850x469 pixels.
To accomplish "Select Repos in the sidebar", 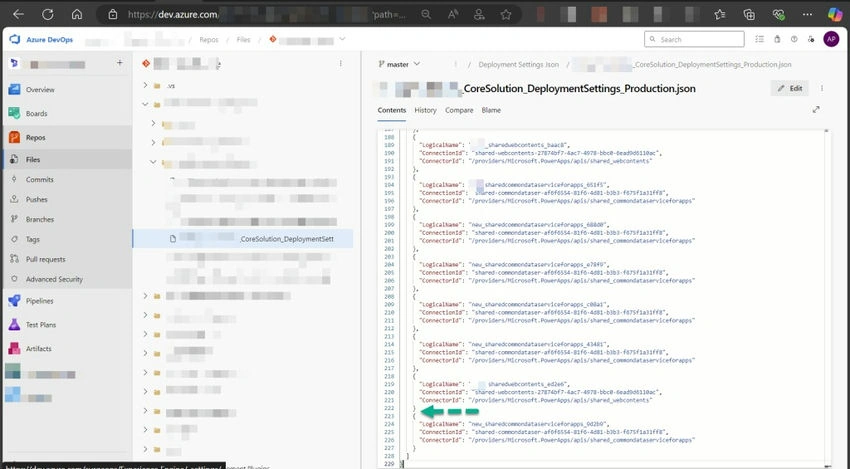I will pos(67,137).
